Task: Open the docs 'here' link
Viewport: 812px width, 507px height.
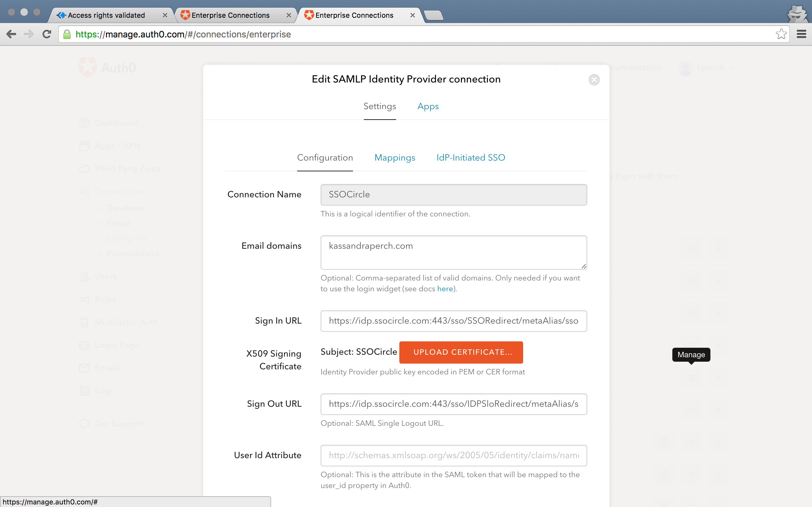Action: (x=445, y=289)
